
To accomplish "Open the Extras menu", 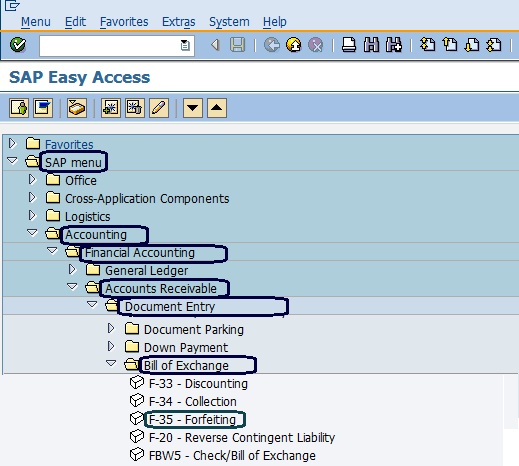I will [x=179, y=22].
